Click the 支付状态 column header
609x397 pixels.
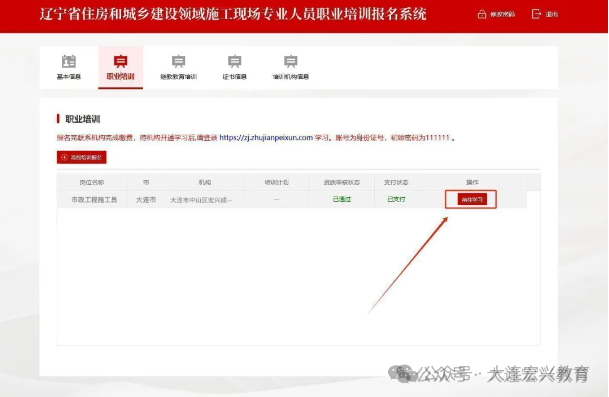(x=396, y=182)
